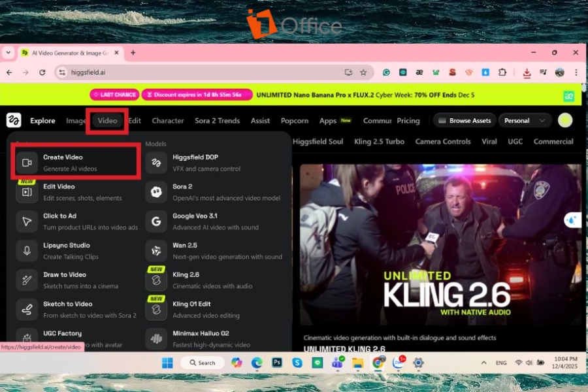Click the Higgsfield logo icon

[x=14, y=120]
